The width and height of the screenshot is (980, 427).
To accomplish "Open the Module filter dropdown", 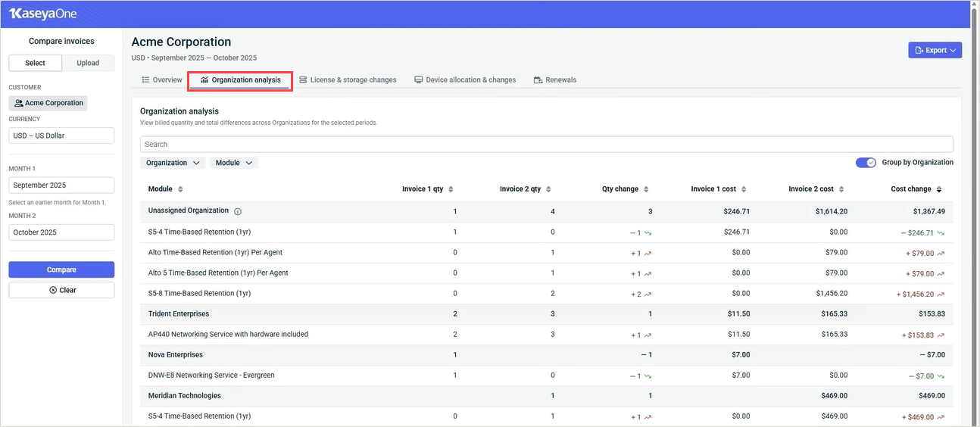I will coord(233,163).
